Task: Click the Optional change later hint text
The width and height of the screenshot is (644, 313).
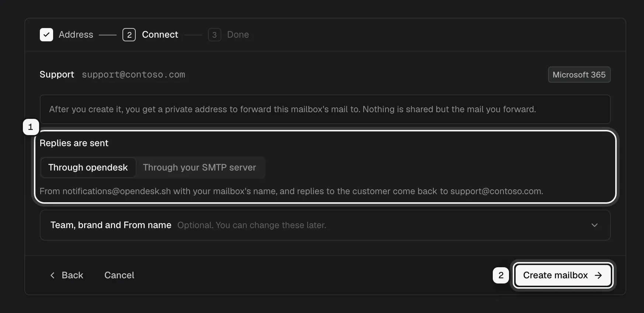Action: pyautogui.click(x=252, y=225)
